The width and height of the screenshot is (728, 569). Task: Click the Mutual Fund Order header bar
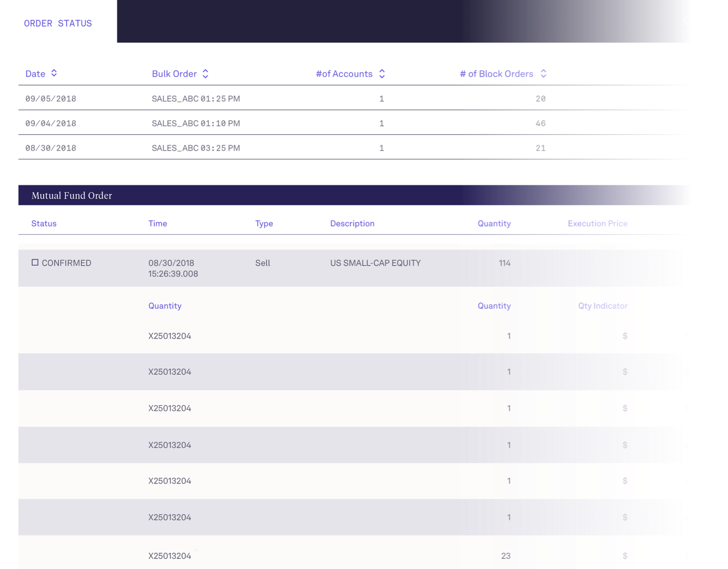pos(71,195)
